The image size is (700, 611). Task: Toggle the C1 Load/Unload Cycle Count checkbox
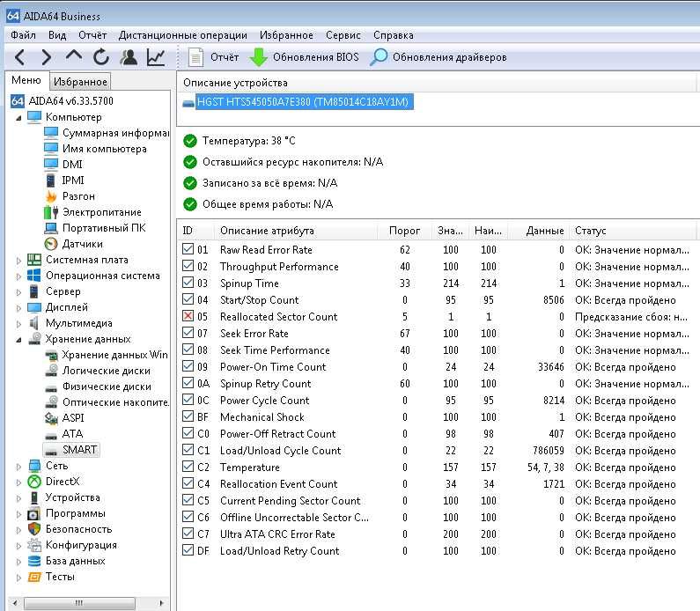click(188, 450)
